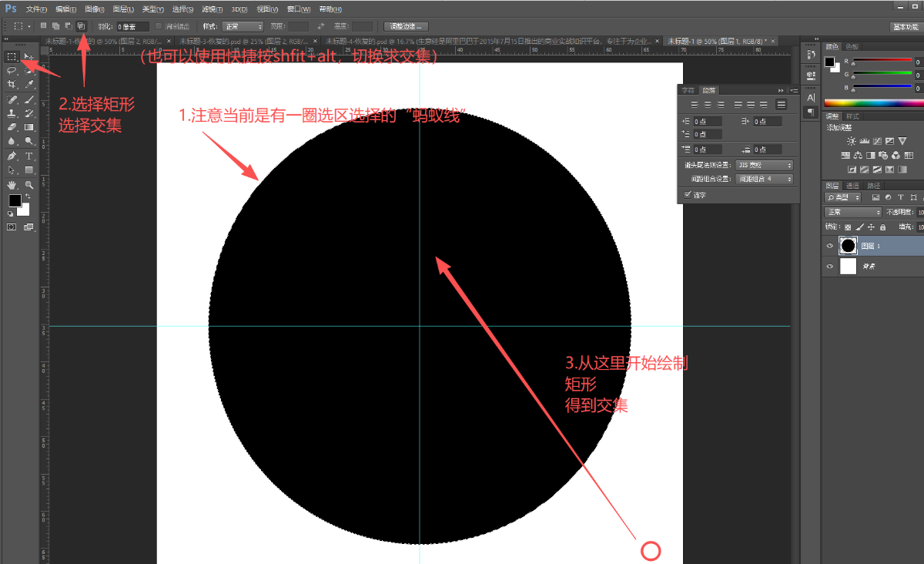
Task: Expand the 避头尾法则设置 dropdown
Action: click(x=764, y=165)
